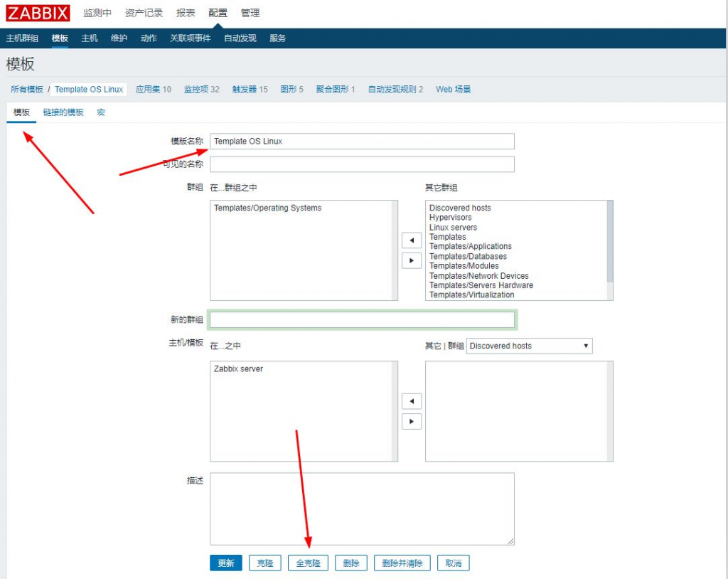Image resolution: width=728 pixels, height=579 pixels.
Task: Go to 模板 submenu item
Action: [x=60, y=38]
